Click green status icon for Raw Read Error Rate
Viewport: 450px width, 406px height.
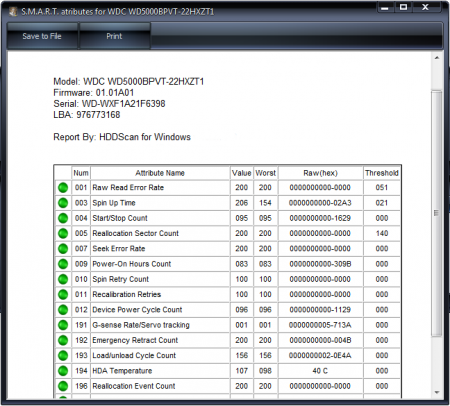(63, 188)
